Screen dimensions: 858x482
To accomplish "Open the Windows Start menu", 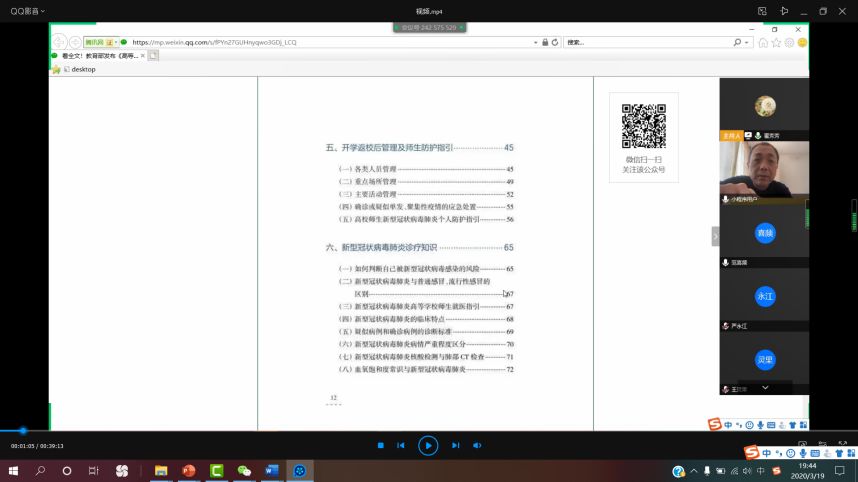I will [x=13, y=471].
